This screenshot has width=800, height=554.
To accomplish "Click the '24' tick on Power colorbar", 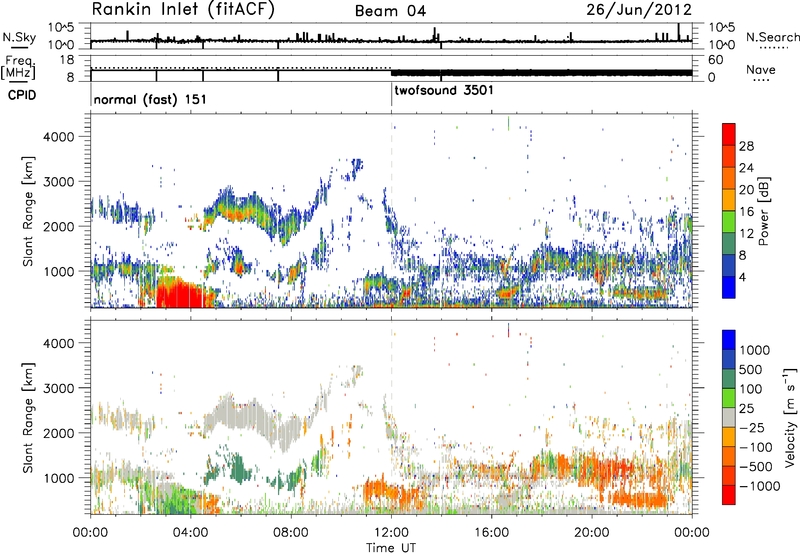I will (746, 168).
